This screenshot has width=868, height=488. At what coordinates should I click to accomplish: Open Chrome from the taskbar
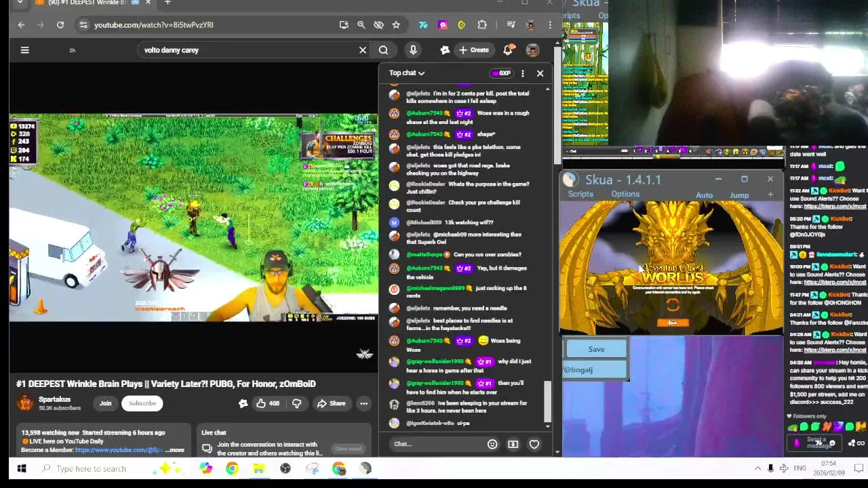(x=232, y=468)
